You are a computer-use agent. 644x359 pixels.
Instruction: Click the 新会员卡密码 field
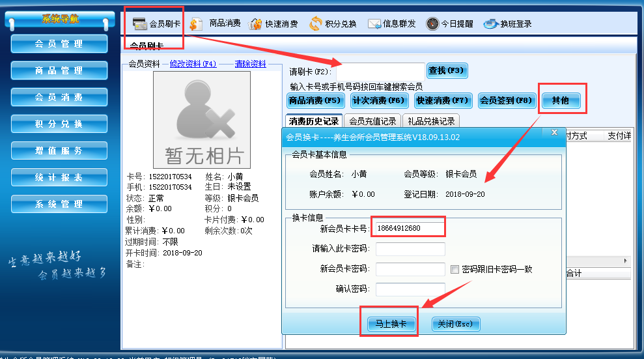coord(410,269)
